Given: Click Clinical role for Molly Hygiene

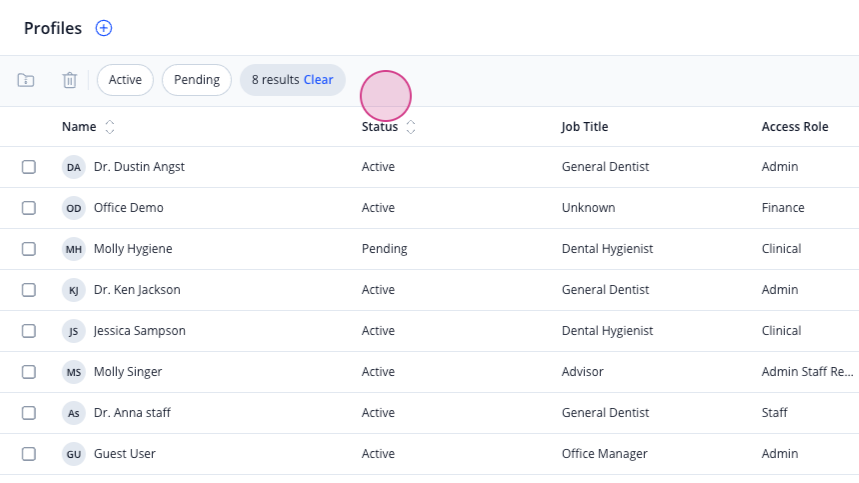Looking at the screenshot, I should (781, 249).
